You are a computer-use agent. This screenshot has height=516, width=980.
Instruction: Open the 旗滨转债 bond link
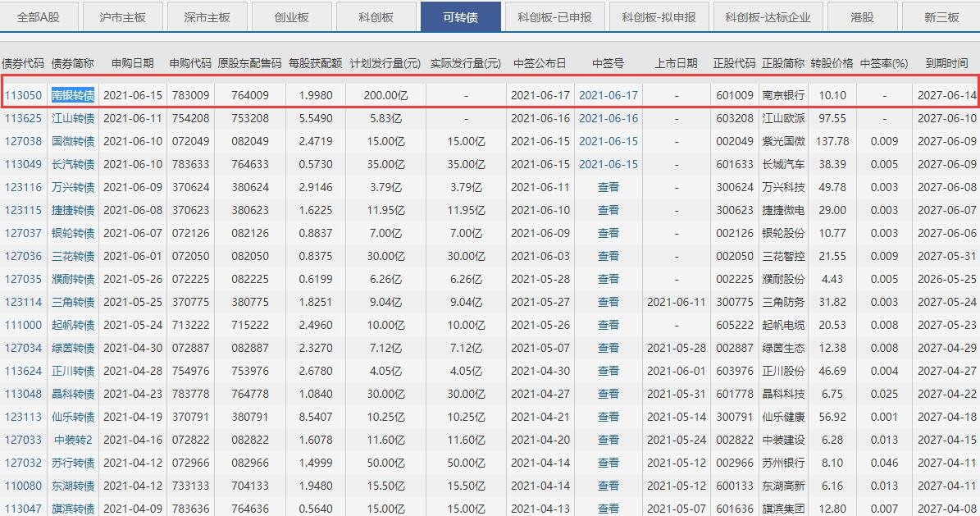pos(73,509)
